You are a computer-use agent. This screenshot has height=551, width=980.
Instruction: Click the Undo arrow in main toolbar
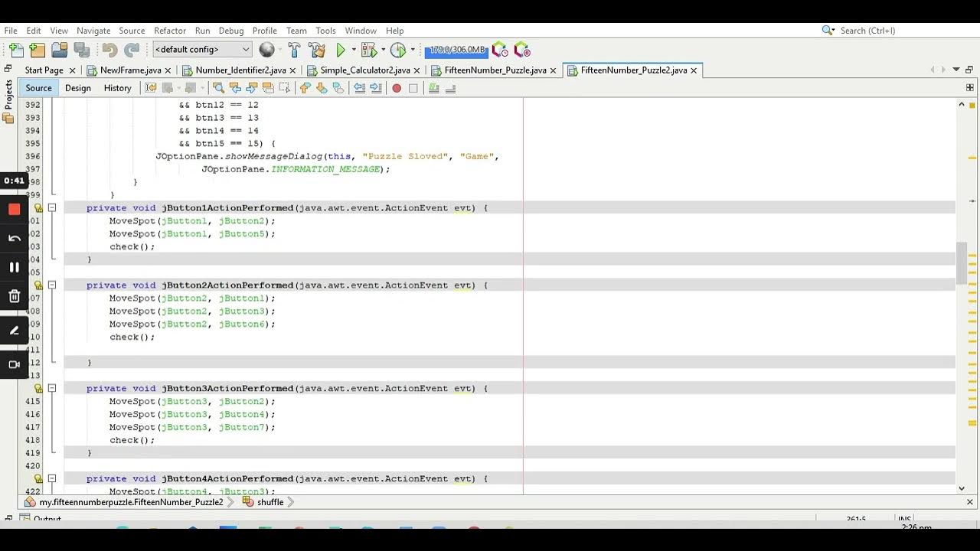(109, 50)
